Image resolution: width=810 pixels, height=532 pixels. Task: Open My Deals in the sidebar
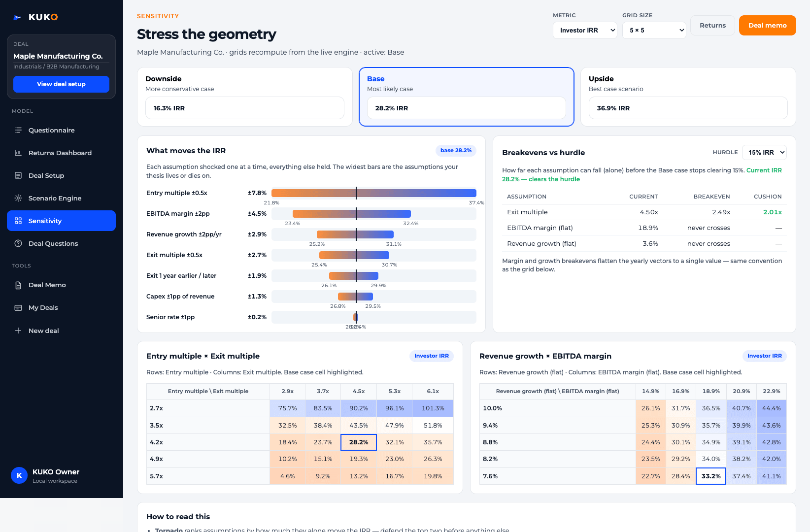(61, 307)
